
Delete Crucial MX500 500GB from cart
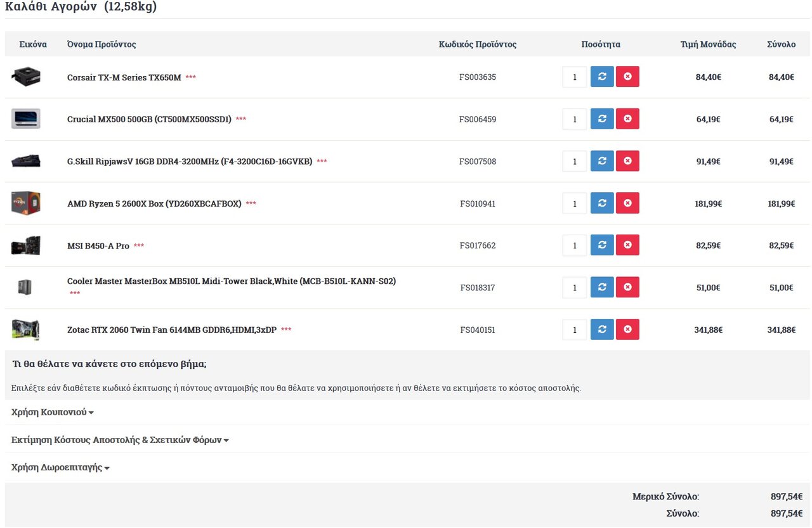[627, 119]
